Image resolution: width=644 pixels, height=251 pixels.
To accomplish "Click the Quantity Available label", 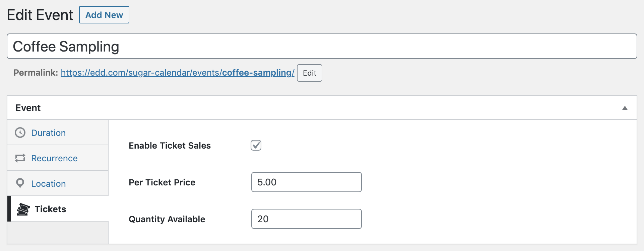I will 167,219.
